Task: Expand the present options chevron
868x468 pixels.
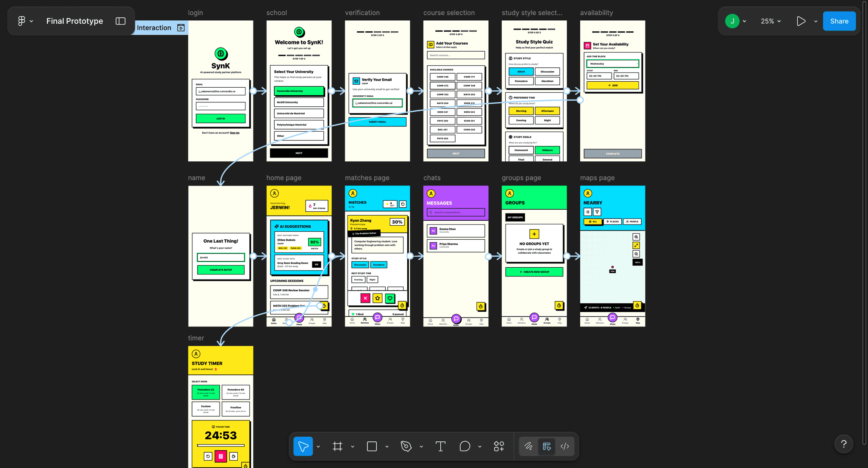Action: tap(815, 21)
